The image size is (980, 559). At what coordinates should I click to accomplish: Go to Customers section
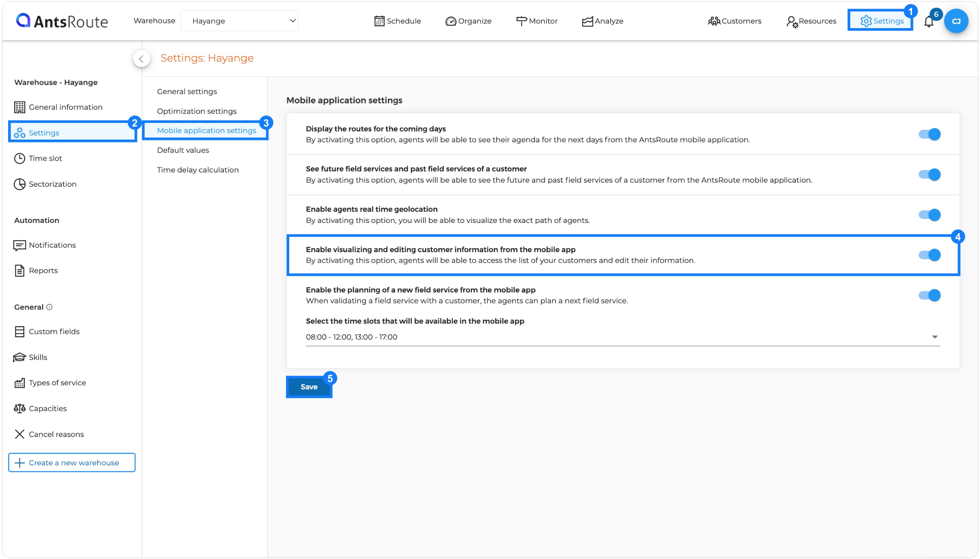(735, 21)
